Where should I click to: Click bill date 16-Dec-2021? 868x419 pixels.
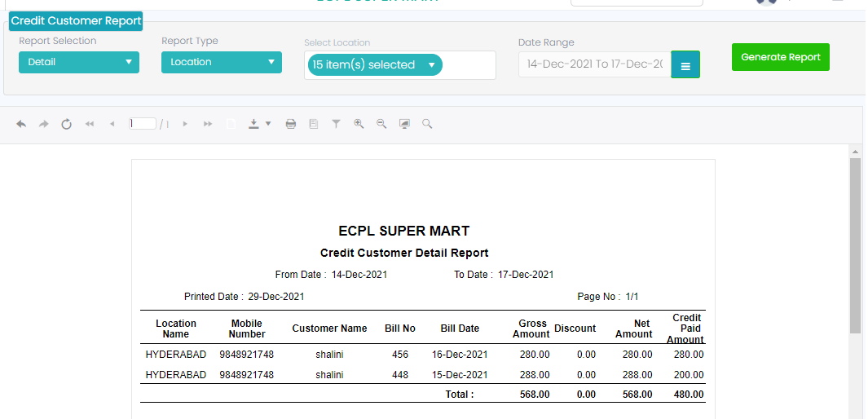(460, 355)
